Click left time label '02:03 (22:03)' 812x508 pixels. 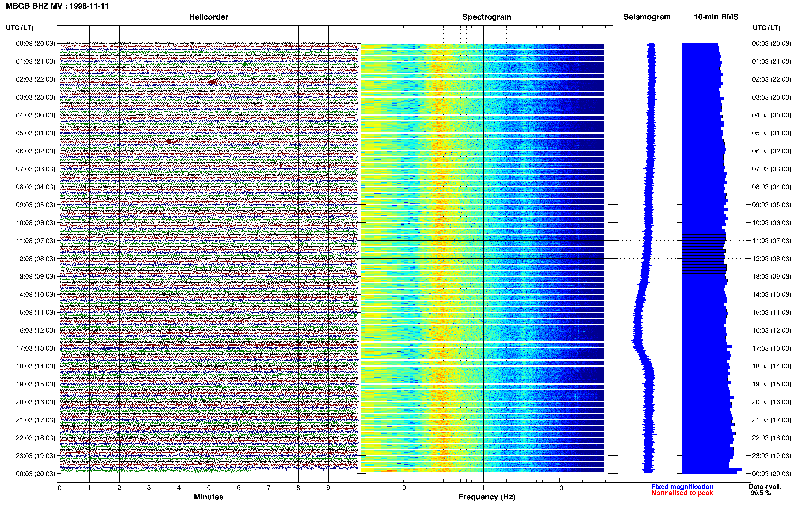[35, 79]
